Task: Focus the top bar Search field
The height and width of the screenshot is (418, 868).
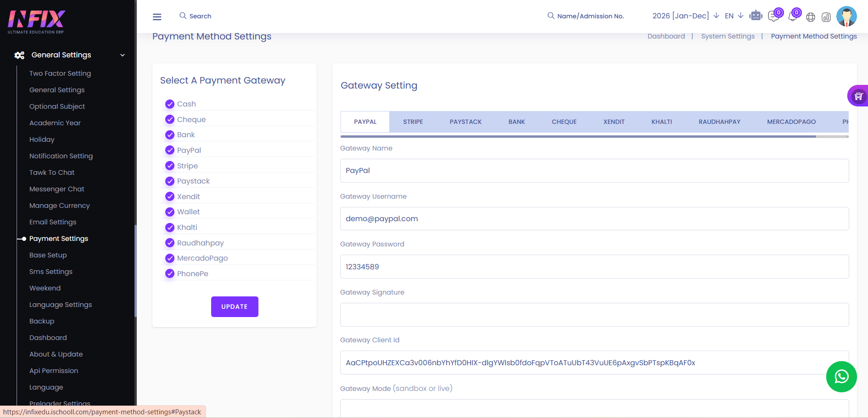Action: 201,16
